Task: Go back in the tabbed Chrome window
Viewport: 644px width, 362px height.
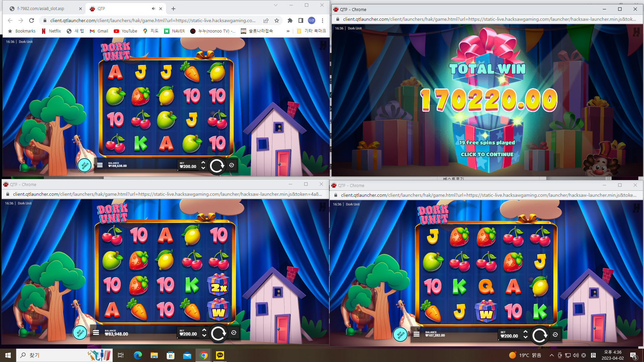Action: tap(10, 20)
